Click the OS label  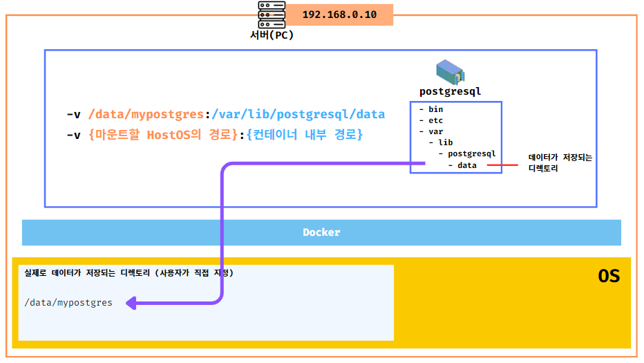pos(609,277)
